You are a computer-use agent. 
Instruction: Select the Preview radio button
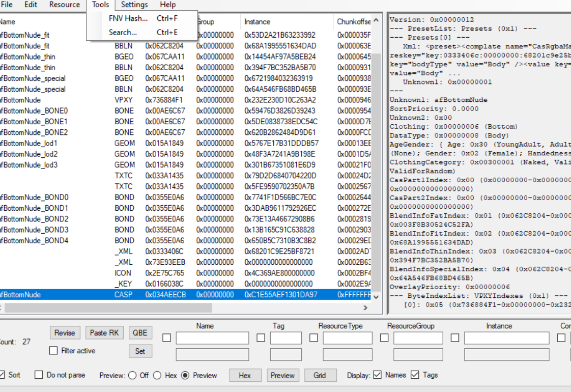pos(185,375)
